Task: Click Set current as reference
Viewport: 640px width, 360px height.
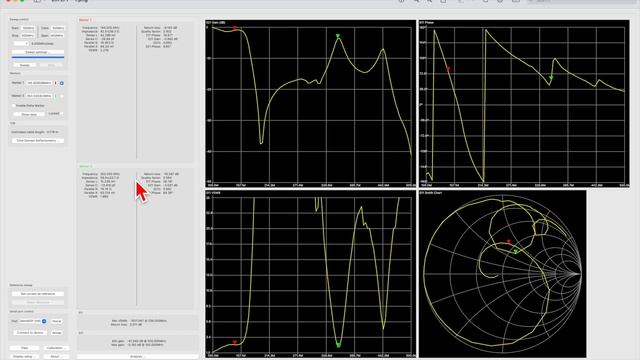Action: pyautogui.click(x=38, y=294)
